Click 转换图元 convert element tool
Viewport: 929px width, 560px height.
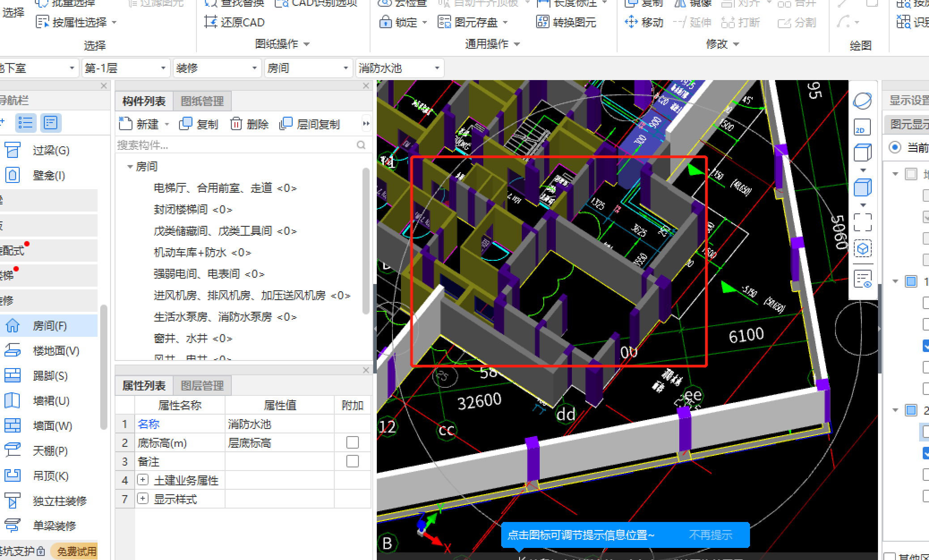click(x=566, y=22)
